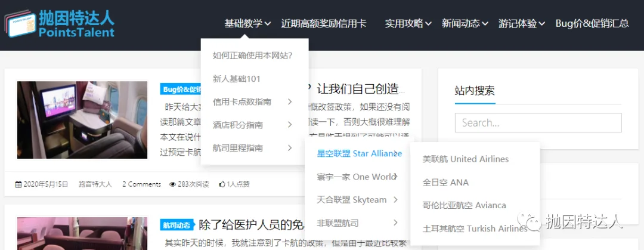This screenshot has height=250, width=644.
Task: Click the Bug价&促销 category tag
Action: pos(181,89)
